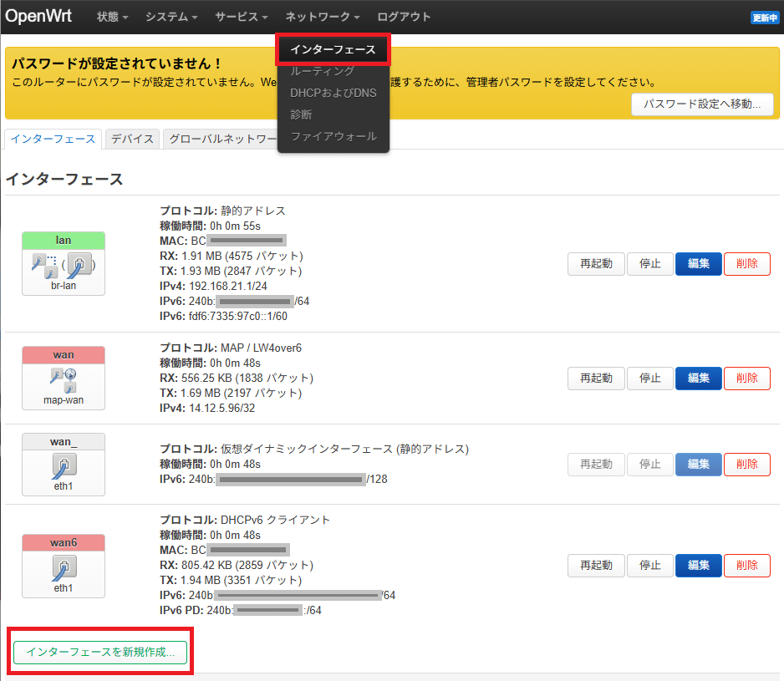Screen dimensions: 784x681
Task: Open the サービス dropdown
Action: 241,16
